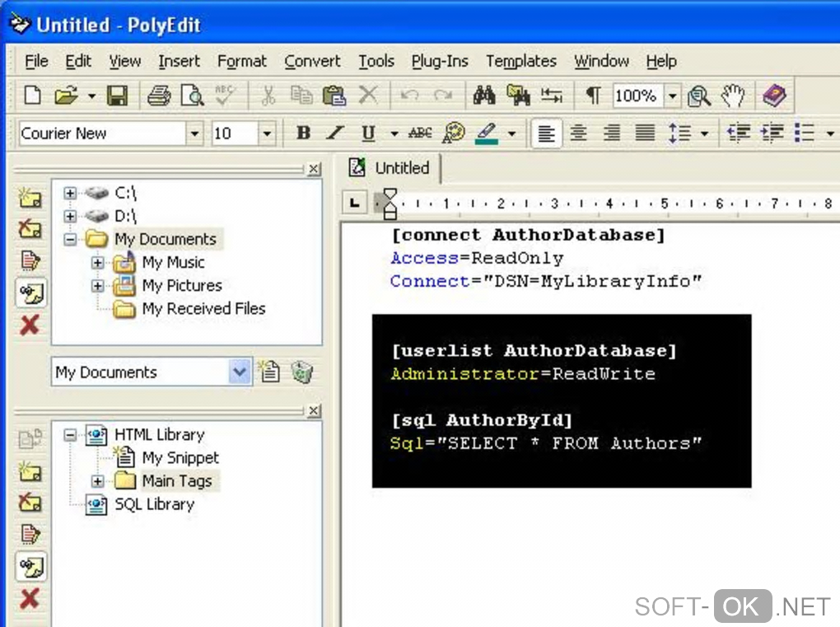Select the SQL Library item

pos(154,505)
